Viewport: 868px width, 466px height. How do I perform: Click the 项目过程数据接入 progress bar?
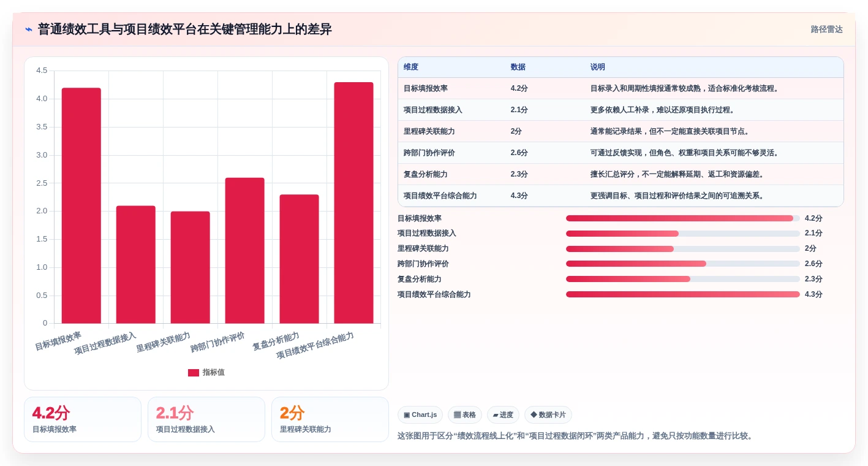point(683,234)
